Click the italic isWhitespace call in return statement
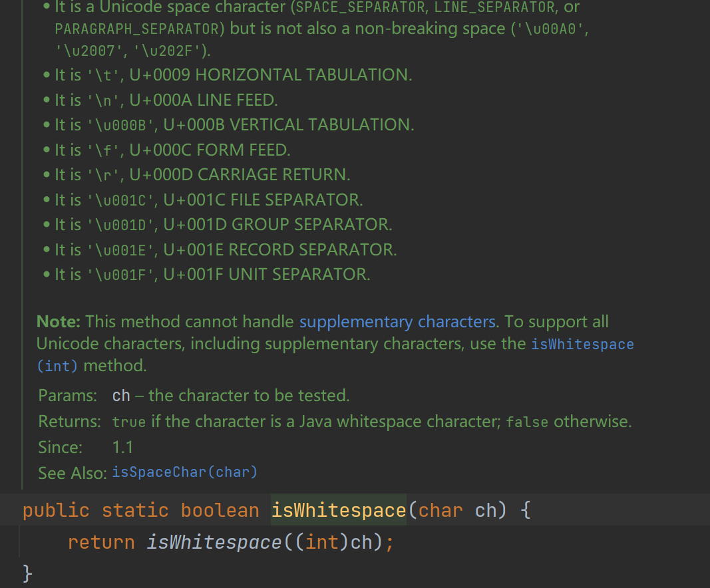The width and height of the screenshot is (710, 588). pyautogui.click(x=214, y=542)
